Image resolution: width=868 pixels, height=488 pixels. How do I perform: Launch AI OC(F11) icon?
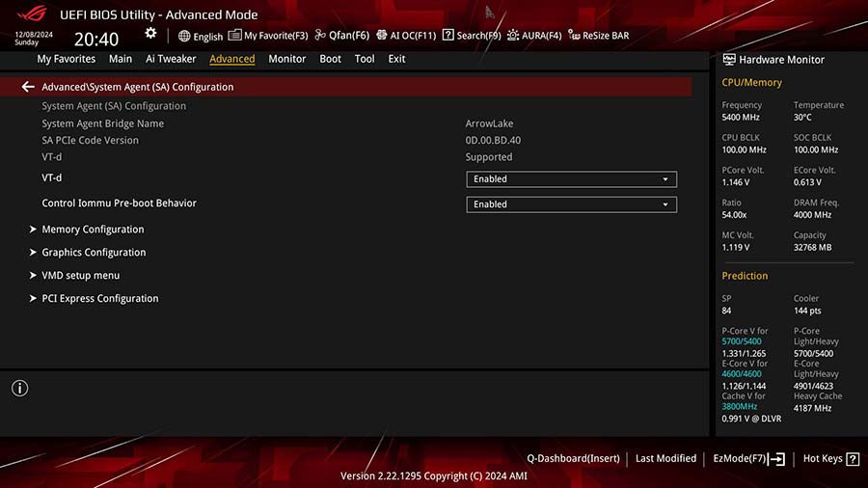pyautogui.click(x=381, y=35)
